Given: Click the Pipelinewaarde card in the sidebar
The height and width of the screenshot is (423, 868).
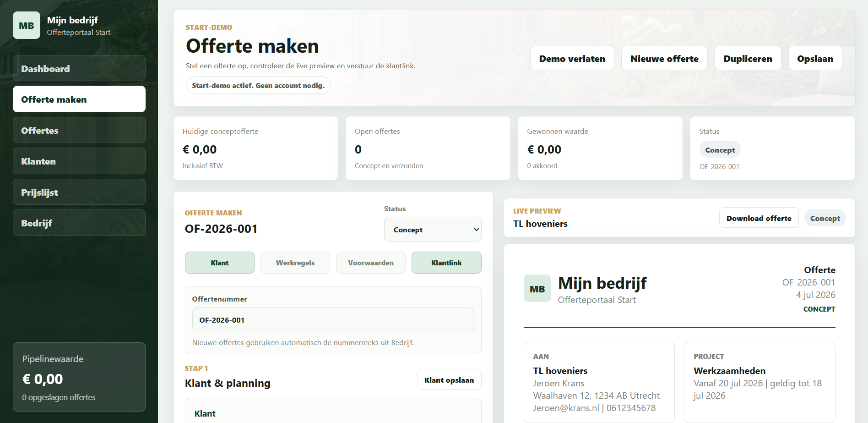Looking at the screenshot, I should click(x=79, y=377).
